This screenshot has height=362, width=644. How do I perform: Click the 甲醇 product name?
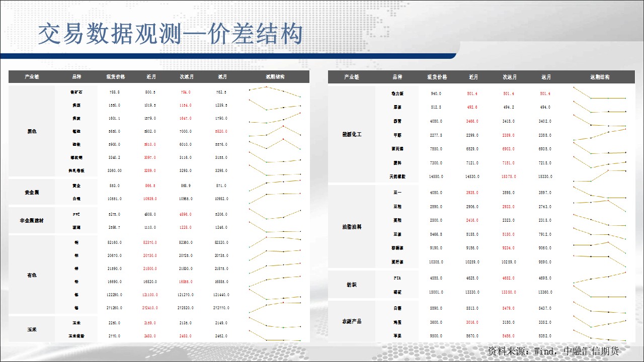(x=397, y=135)
